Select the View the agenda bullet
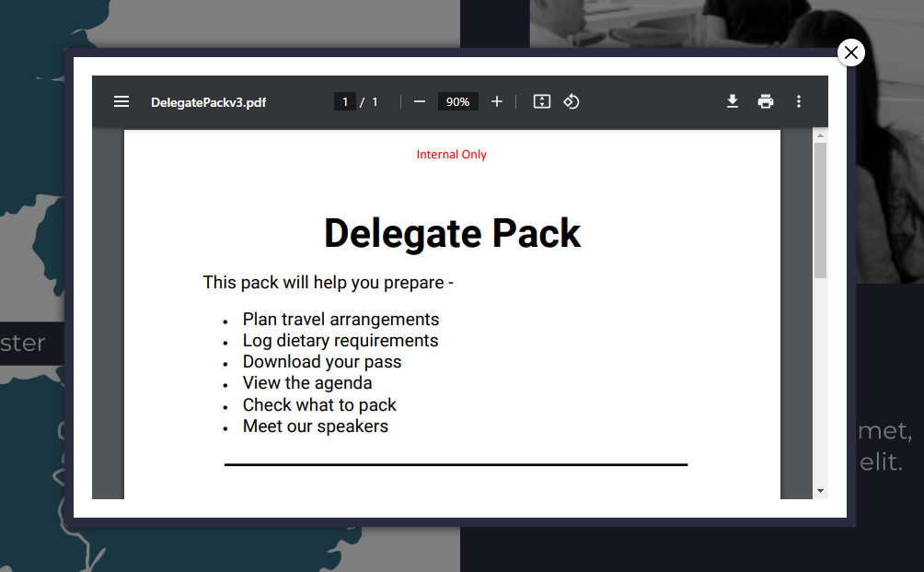924x572 pixels. [x=307, y=383]
